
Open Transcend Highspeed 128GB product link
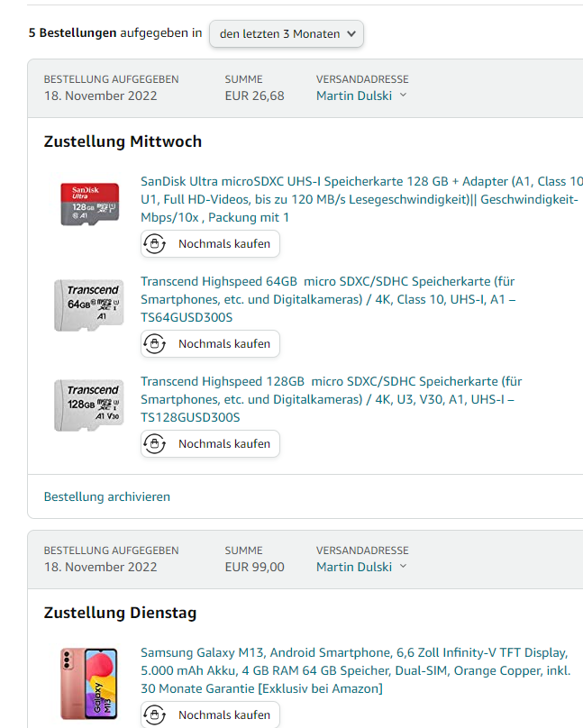pos(332,399)
